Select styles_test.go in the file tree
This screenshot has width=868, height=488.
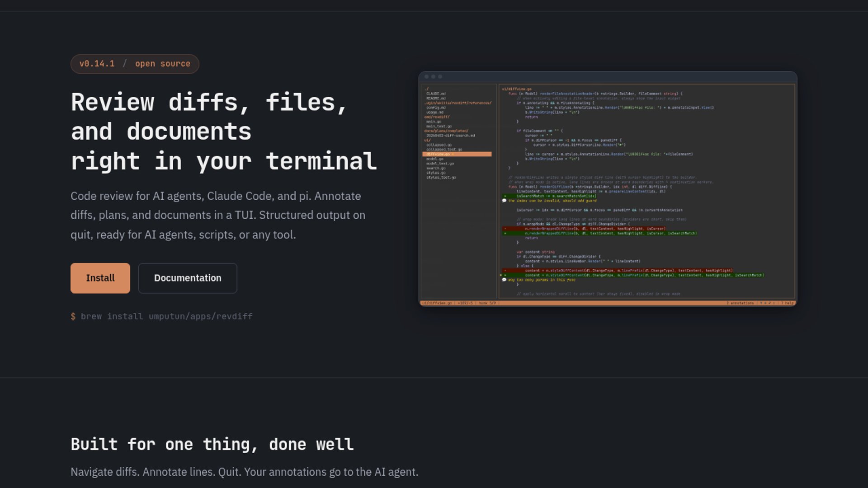(x=441, y=178)
